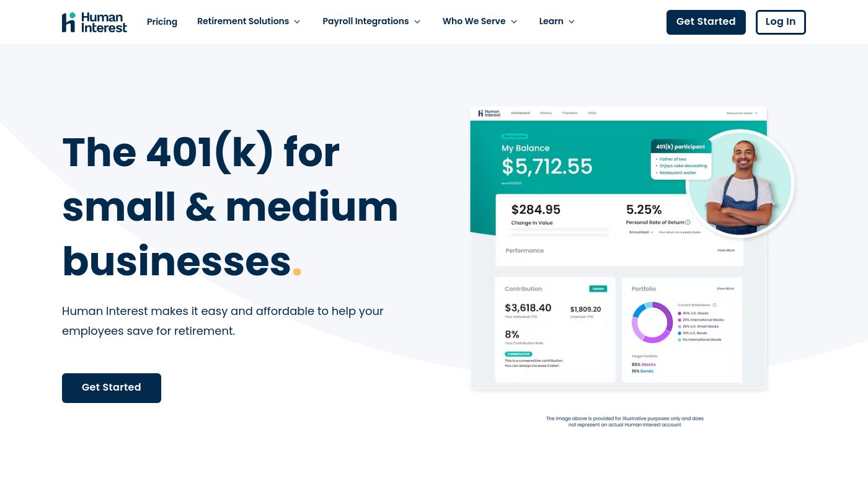Click the Conservative tag in the Contribution card

point(518,354)
